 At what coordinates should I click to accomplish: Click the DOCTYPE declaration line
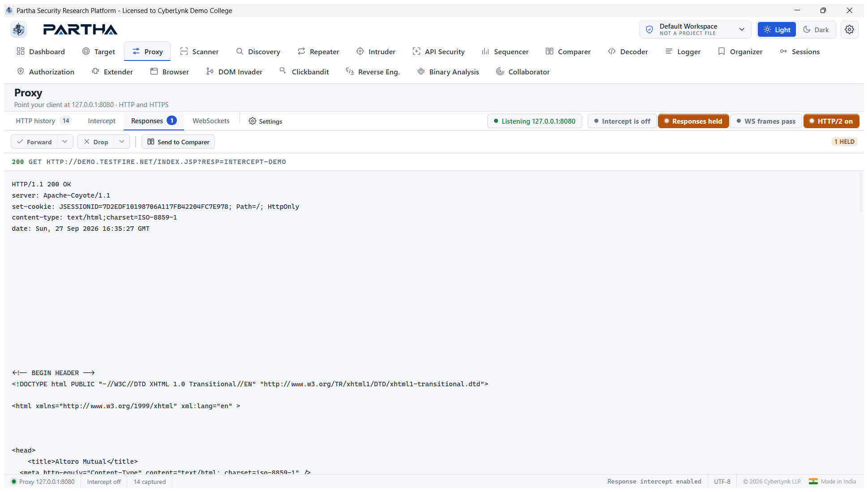pos(250,384)
